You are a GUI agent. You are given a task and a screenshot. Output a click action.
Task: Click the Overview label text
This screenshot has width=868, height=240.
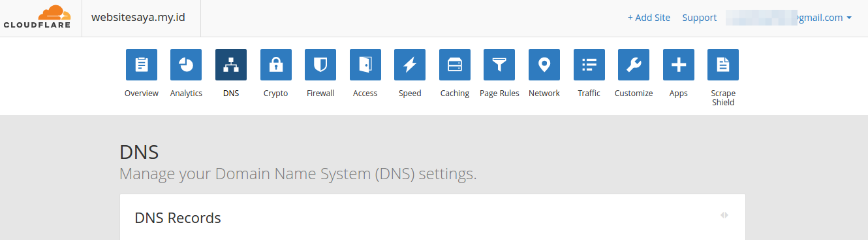click(x=142, y=94)
